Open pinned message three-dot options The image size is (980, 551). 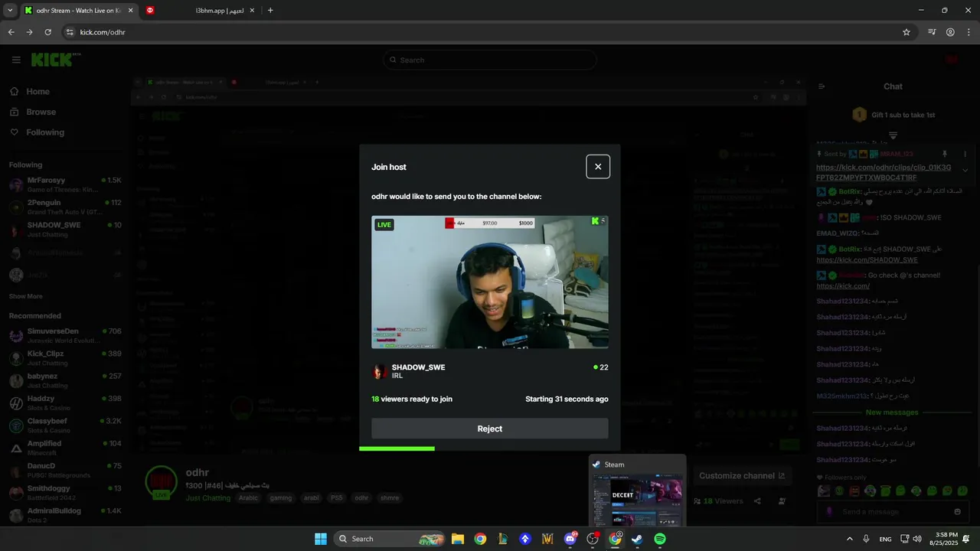click(965, 154)
